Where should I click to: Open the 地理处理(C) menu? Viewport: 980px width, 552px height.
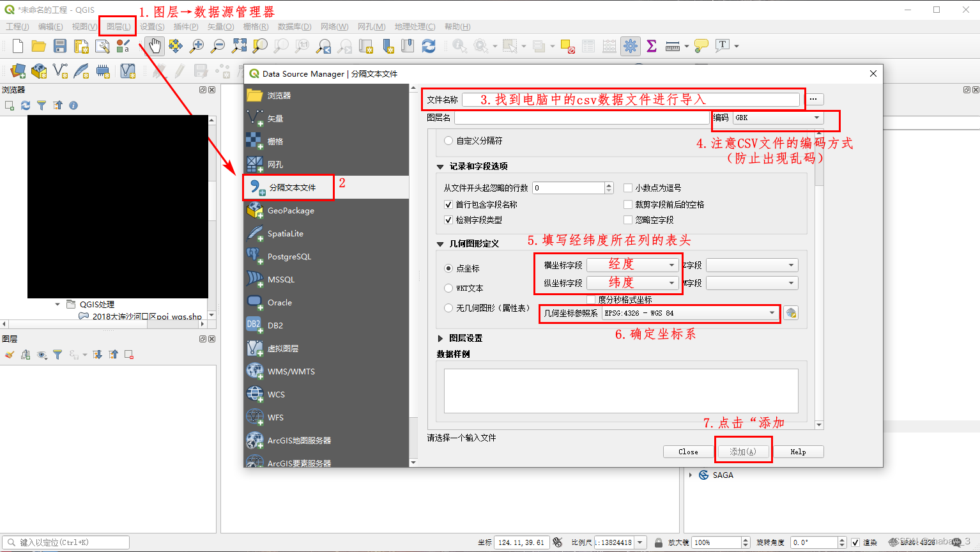click(415, 27)
